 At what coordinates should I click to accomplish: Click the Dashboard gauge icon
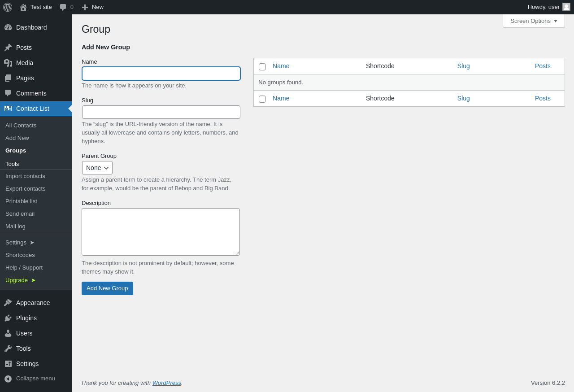click(8, 27)
